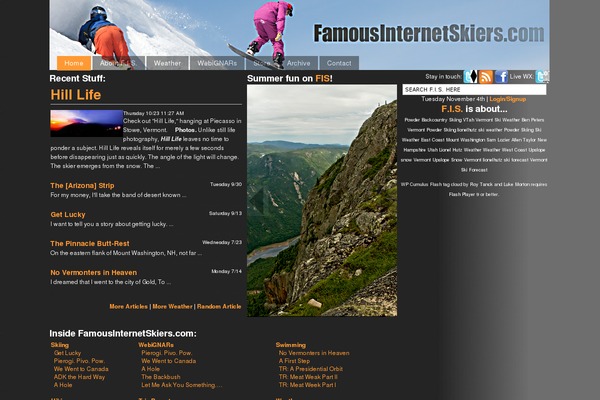Load a Random Article
600x400 pixels.
coord(219,307)
